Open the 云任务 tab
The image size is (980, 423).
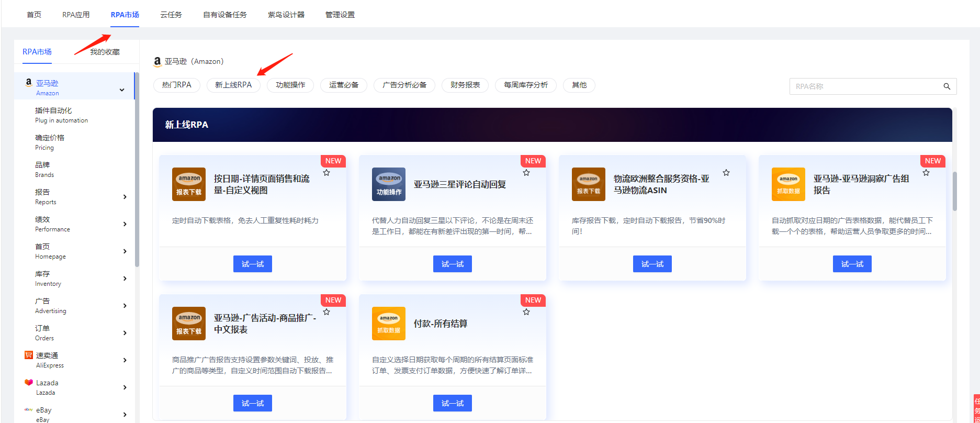click(171, 15)
